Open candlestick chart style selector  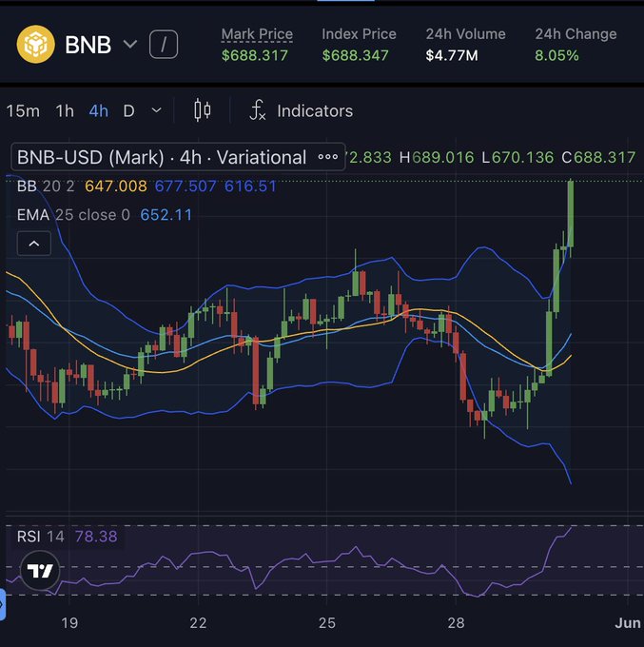pyautogui.click(x=203, y=110)
